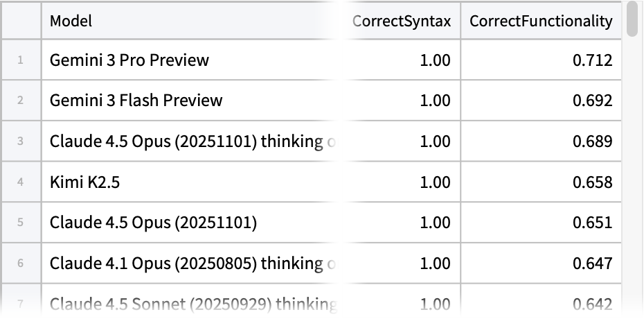Viewport: 644px width, 319px height.
Task: Click the Kimi K2.5 model cell
Action: click(190, 182)
